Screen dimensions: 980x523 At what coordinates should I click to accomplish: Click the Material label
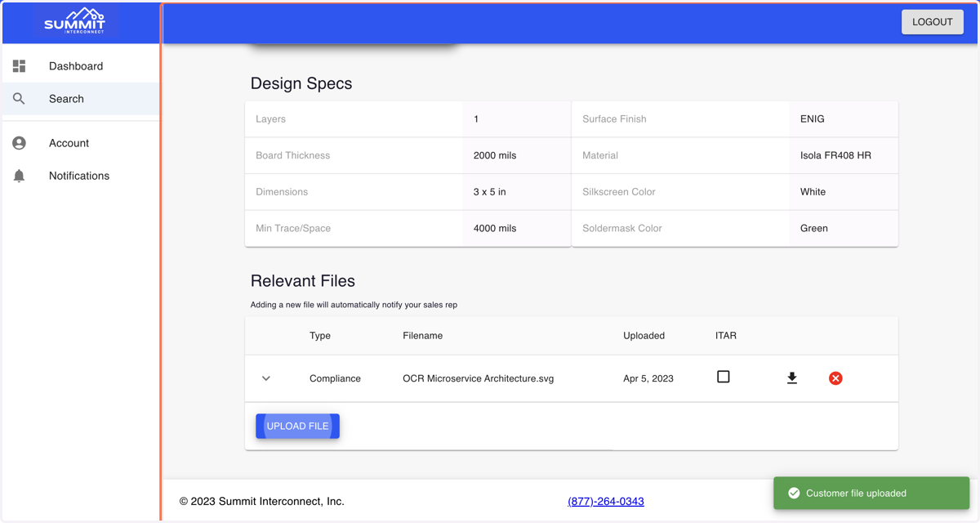[600, 155]
